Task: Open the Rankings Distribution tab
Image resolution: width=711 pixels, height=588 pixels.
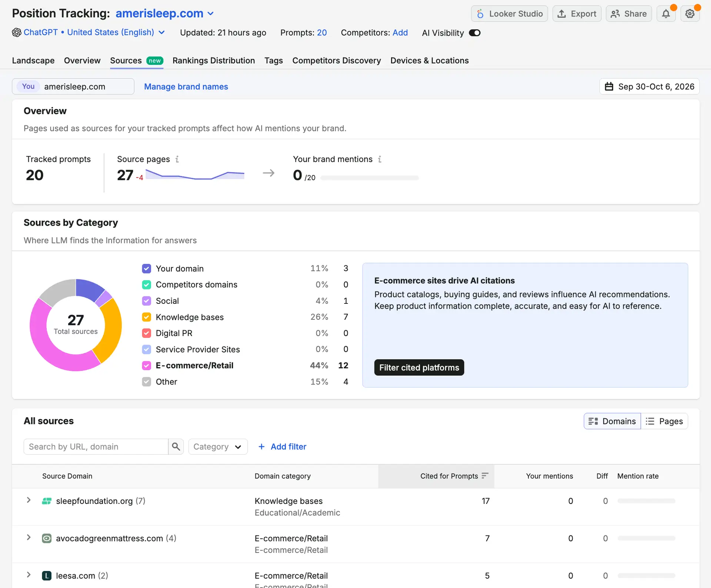Action: pos(214,60)
